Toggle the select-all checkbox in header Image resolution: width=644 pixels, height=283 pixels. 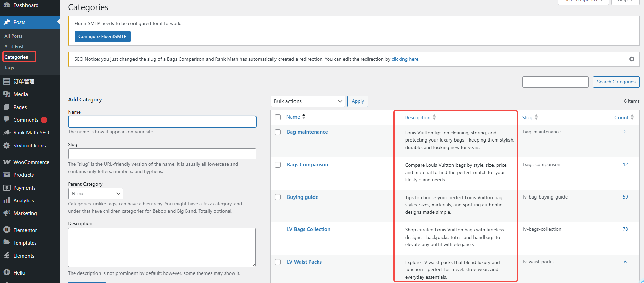click(x=278, y=117)
